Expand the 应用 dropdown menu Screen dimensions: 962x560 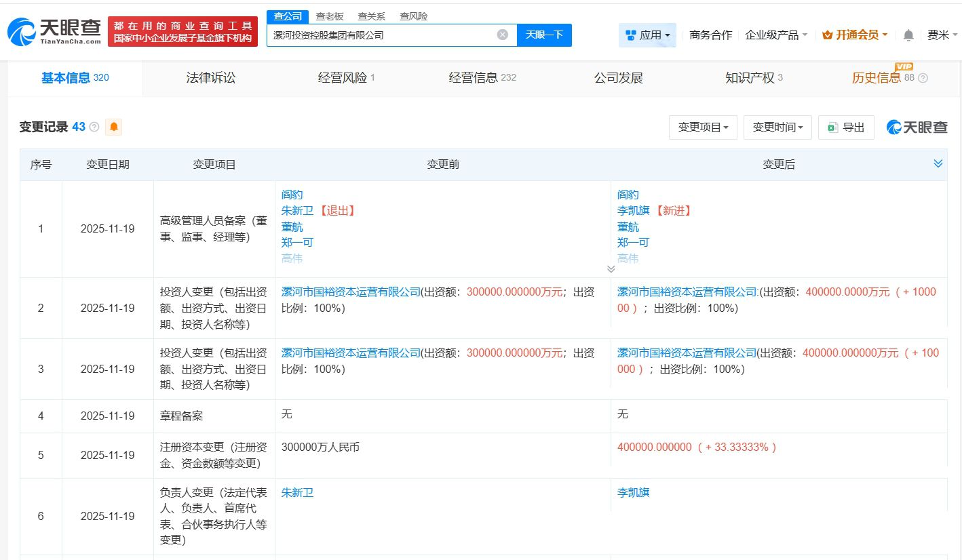point(647,35)
